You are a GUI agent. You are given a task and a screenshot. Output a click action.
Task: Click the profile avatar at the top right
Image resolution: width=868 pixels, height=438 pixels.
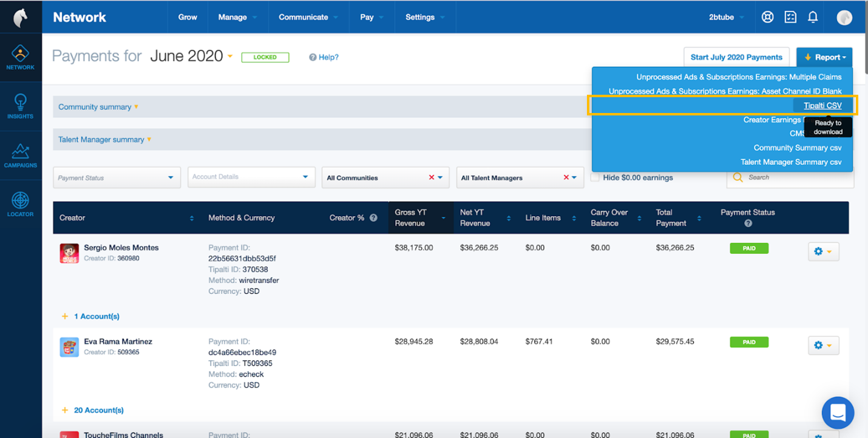844,17
